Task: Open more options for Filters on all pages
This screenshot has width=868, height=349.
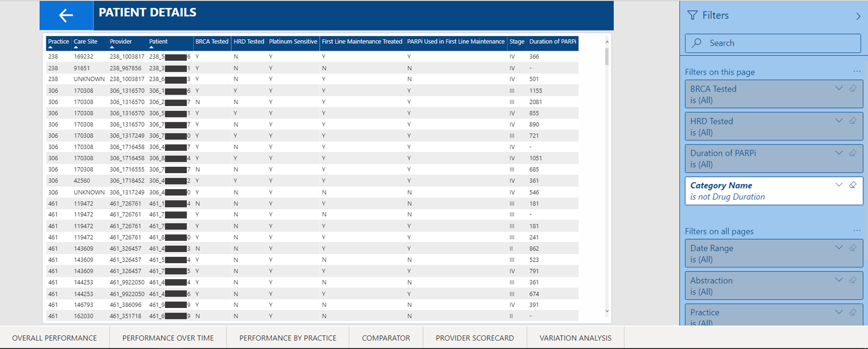Action: click(856, 231)
